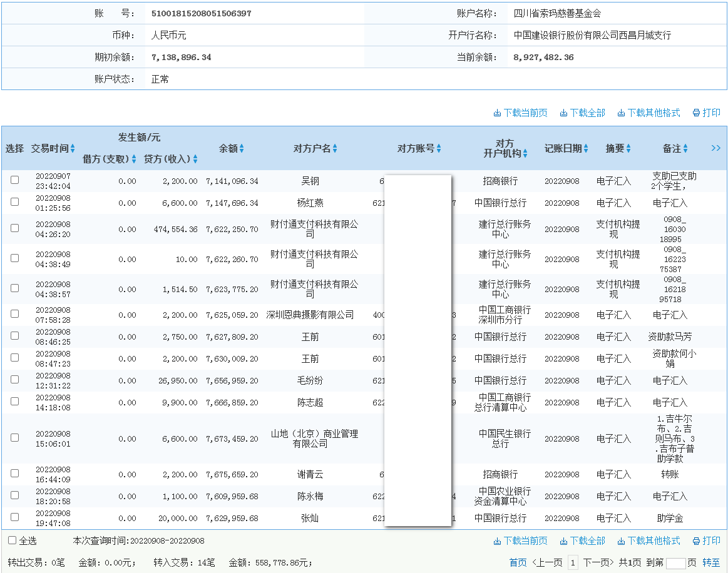Image resolution: width=728 pixels, height=573 pixels.
Task: Click current page number 1
Action: pos(573,563)
